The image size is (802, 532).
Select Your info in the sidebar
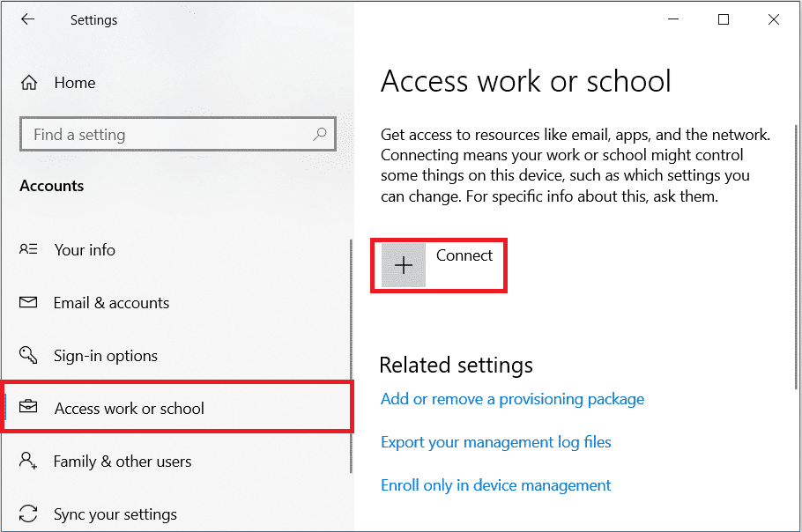point(85,250)
